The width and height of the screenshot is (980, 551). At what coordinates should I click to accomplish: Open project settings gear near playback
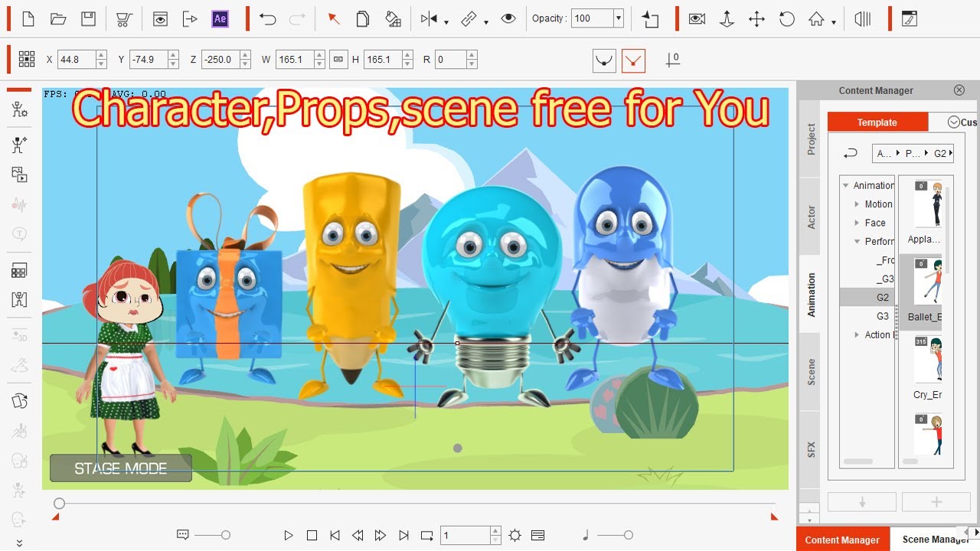515,536
